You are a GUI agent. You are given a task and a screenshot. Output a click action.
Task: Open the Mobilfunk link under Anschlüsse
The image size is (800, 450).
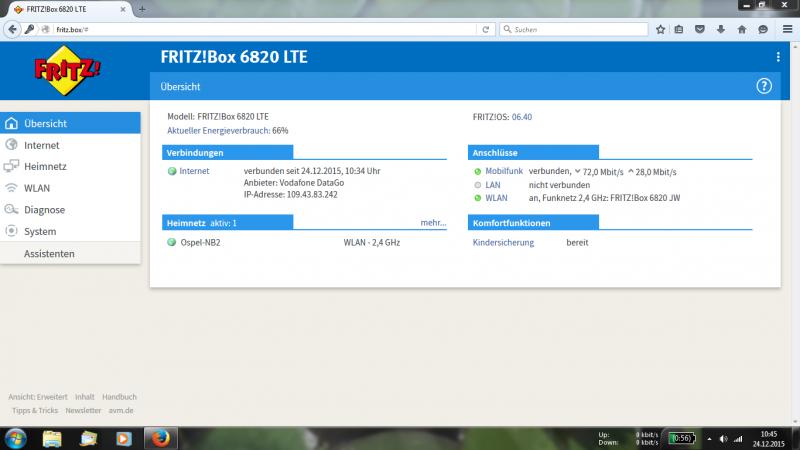[504, 171]
